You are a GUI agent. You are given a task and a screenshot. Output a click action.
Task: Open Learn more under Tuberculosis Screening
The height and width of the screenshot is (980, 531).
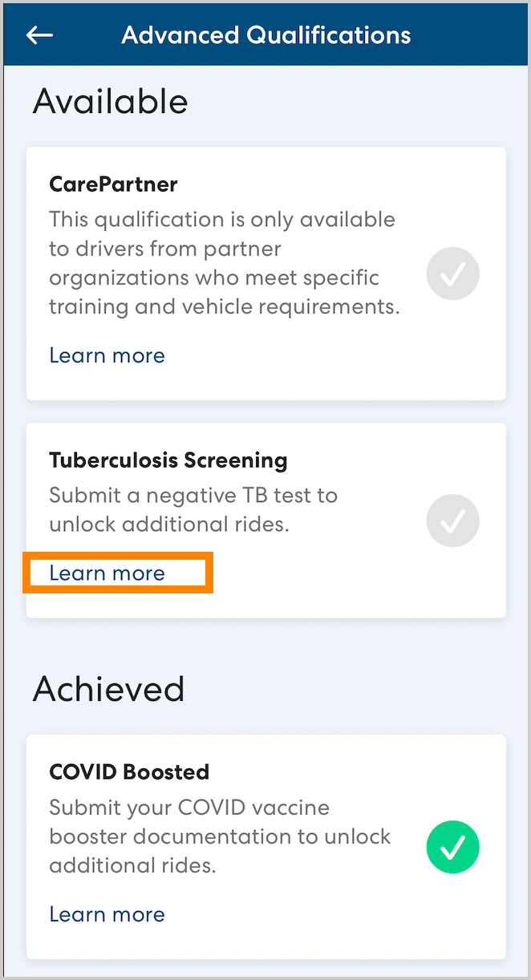pyautogui.click(x=107, y=573)
